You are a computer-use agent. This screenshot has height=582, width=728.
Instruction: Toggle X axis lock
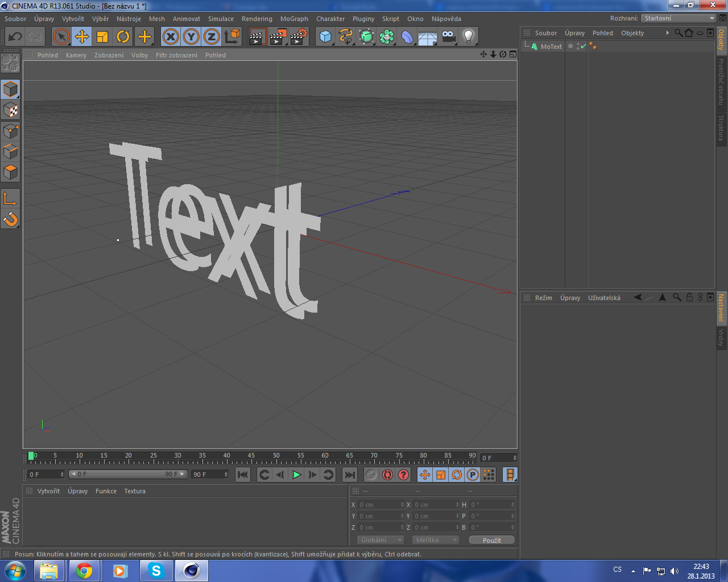tap(171, 37)
